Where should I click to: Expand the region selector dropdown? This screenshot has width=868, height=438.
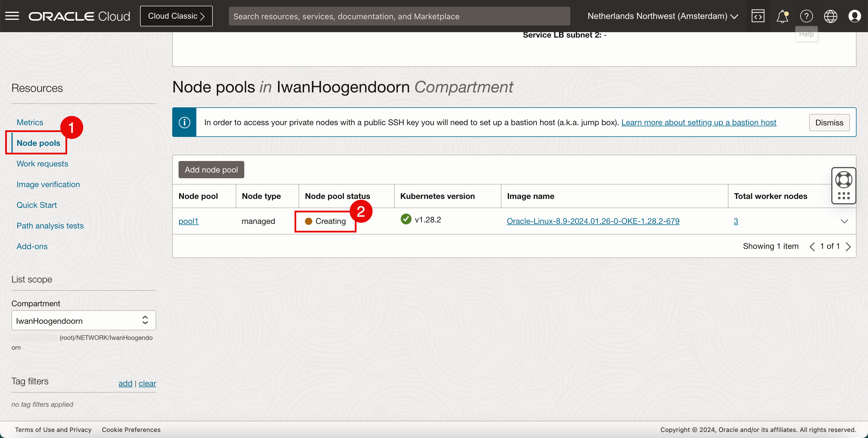(x=662, y=16)
